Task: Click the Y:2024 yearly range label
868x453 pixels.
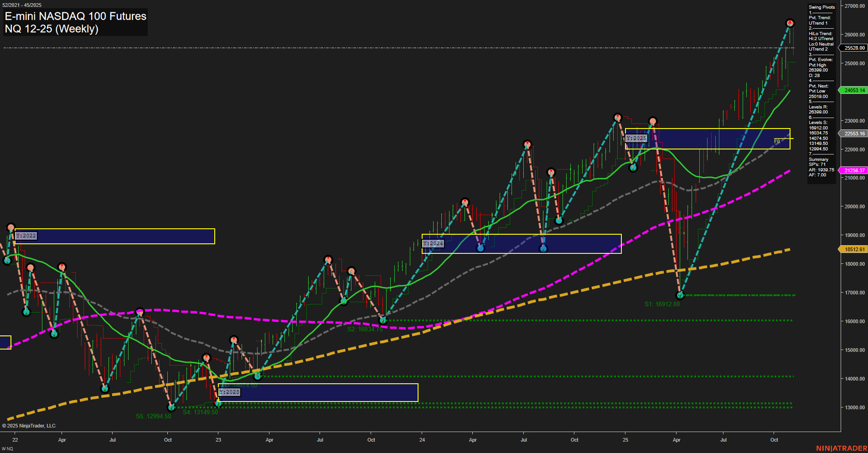Action: [x=433, y=243]
